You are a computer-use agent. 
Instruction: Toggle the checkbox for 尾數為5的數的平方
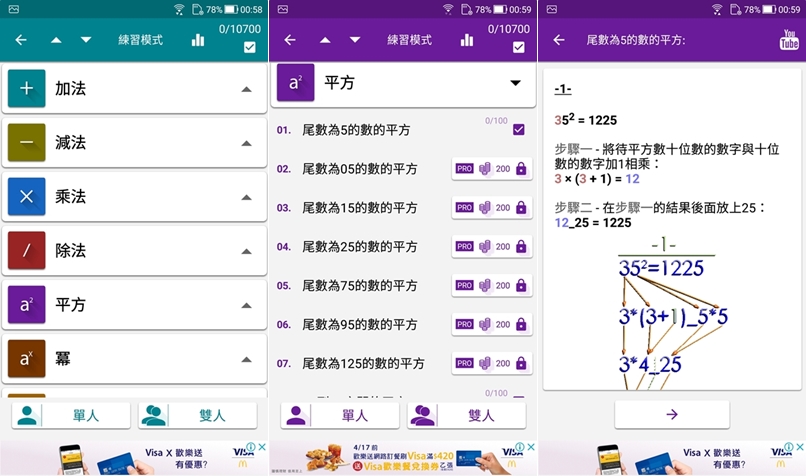(519, 130)
